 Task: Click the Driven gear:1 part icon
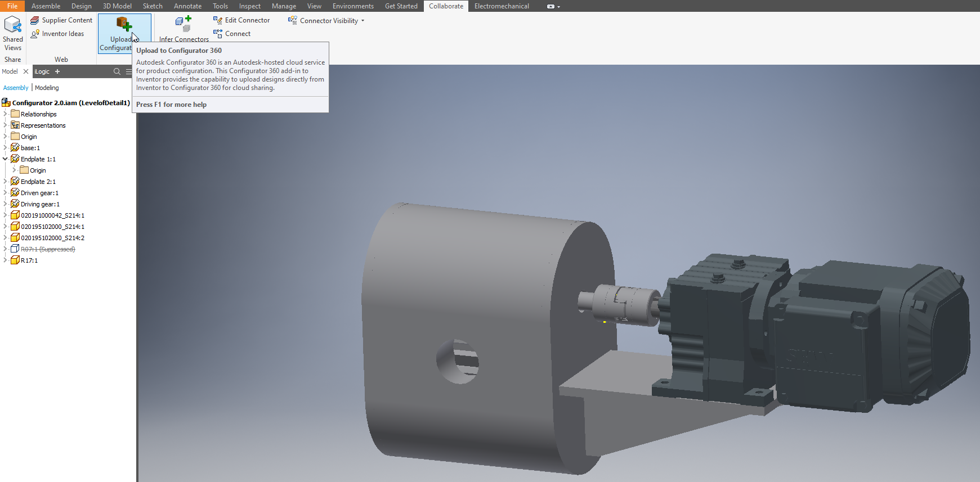click(x=15, y=192)
